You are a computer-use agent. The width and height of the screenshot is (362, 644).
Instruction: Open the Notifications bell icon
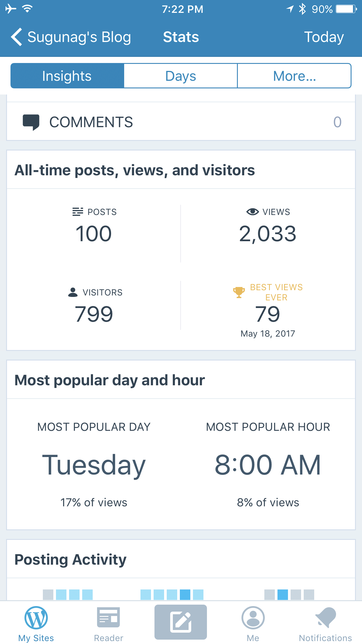(x=325, y=618)
